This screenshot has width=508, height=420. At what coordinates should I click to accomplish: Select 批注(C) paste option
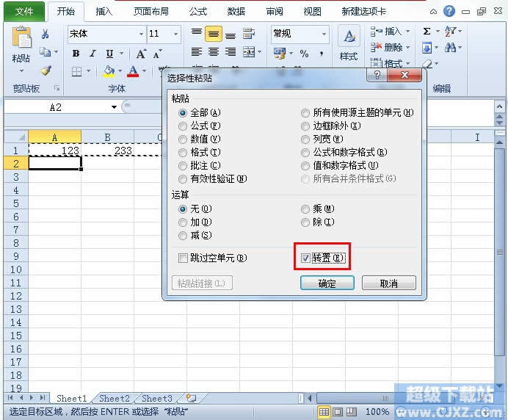(199, 166)
